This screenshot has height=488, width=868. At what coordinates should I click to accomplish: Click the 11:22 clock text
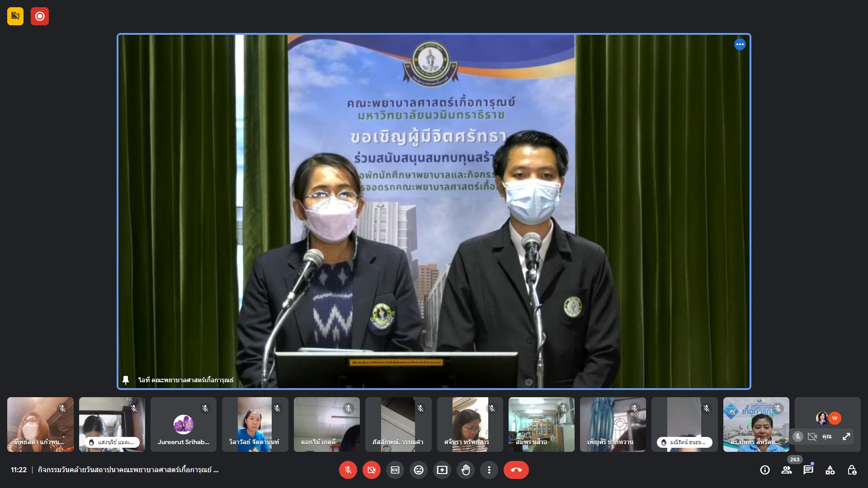(x=19, y=470)
